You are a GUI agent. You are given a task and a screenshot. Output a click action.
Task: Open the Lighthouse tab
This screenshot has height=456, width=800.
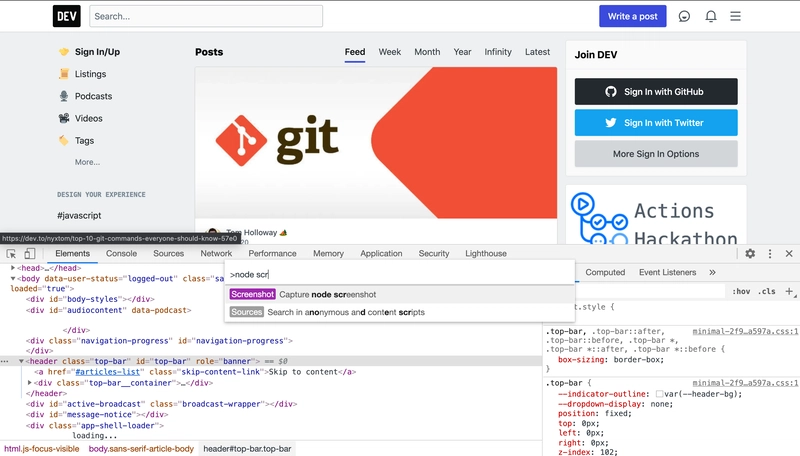point(486,254)
